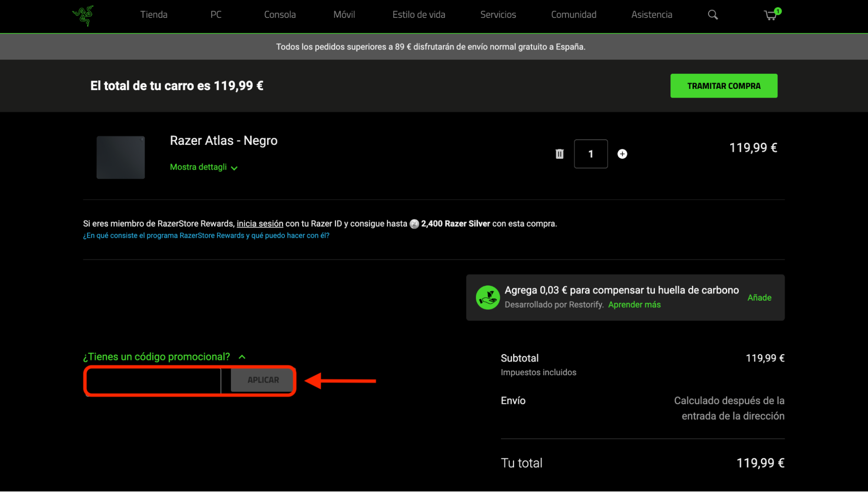Open the PC menu
This screenshot has height=492, width=868.
point(216,15)
